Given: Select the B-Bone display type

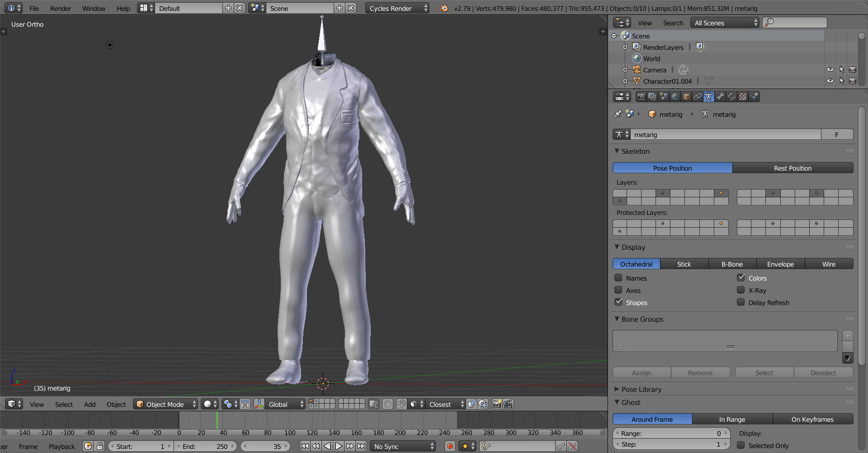Looking at the screenshot, I should (x=732, y=264).
